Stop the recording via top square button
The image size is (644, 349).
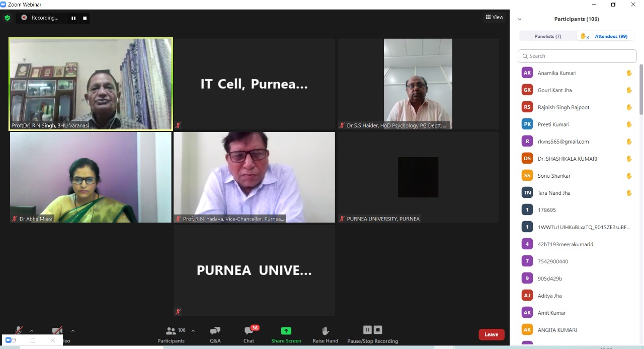pos(85,18)
